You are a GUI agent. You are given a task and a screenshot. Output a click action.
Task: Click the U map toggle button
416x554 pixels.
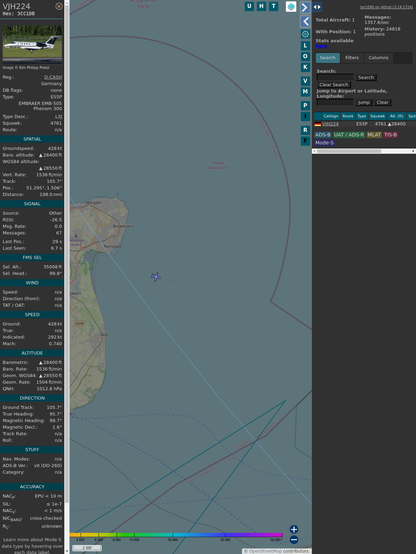click(x=249, y=6)
